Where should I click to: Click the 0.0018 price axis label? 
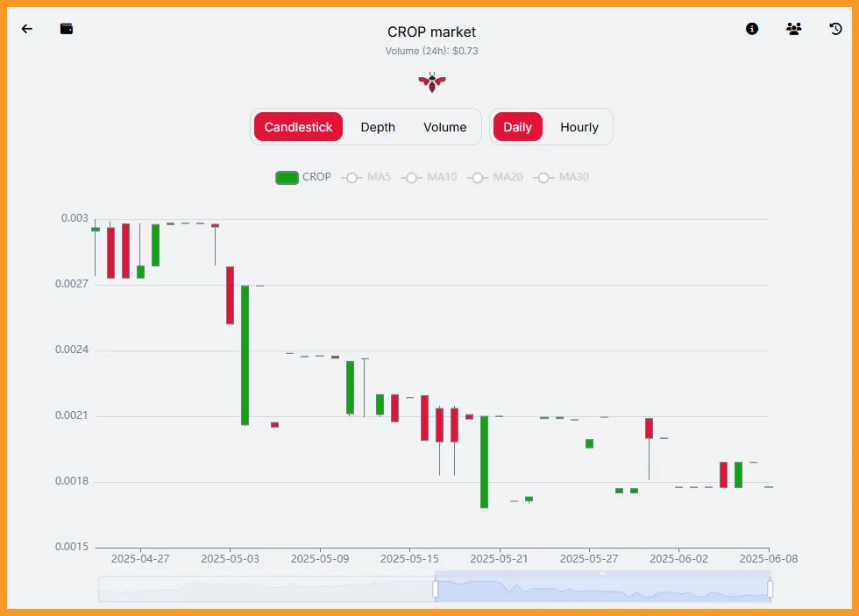click(x=72, y=481)
